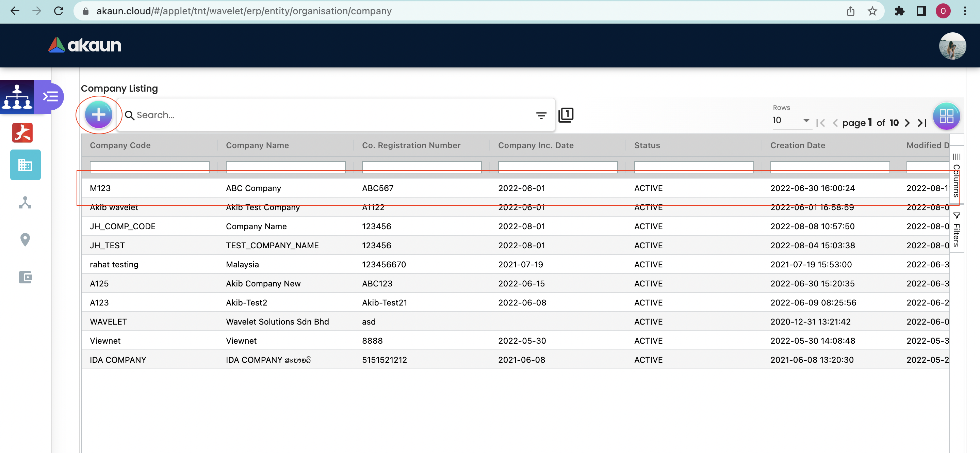This screenshot has width=980, height=453.
Task: Open the Filters side panel tab
Action: coord(956,230)
